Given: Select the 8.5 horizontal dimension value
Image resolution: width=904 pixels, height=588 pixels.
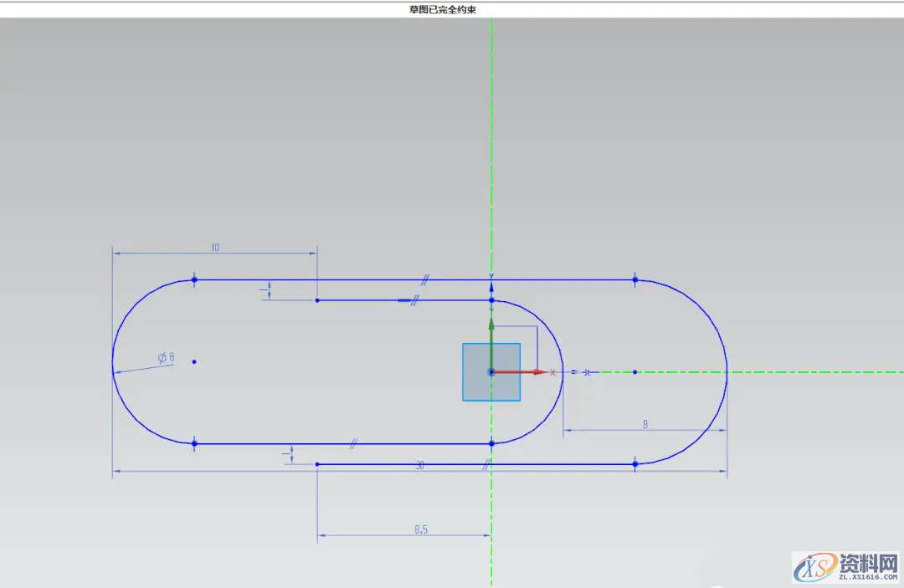Looking at the screenshot, I should tap(422, 529).
